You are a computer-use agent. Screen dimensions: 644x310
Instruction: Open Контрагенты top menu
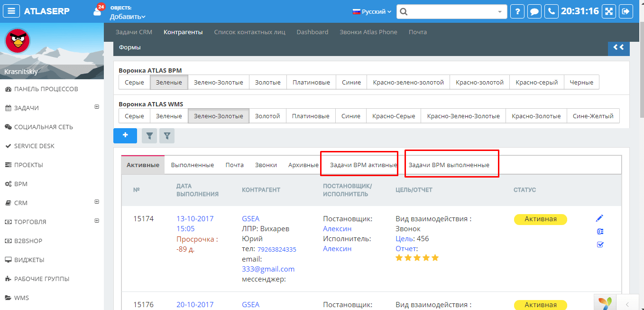coord(183,32)
